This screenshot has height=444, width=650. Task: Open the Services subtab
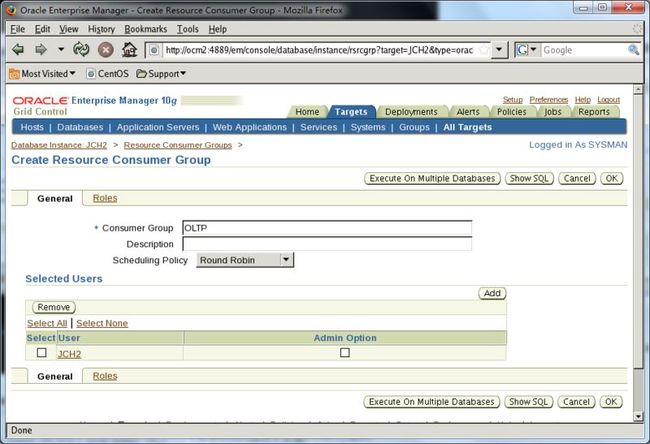click(x=319, y=127)
